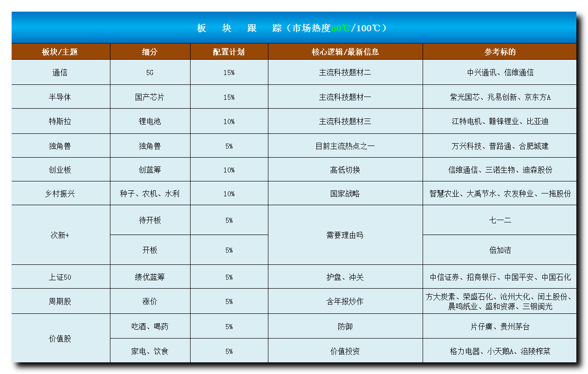The height and width of the screenshot is (374, 588).
Task: Click the 5% allocation in the 上证50 row
Action: [229, 277]
